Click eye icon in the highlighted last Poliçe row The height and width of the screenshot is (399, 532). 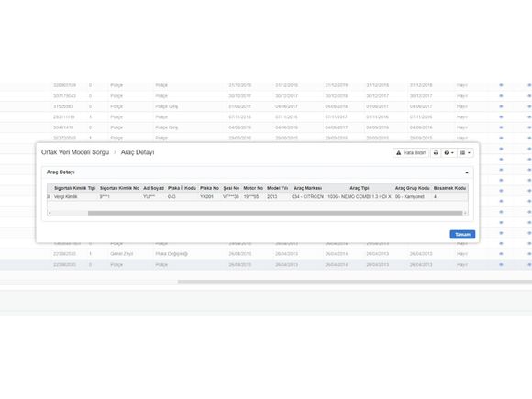click(501, 265)
